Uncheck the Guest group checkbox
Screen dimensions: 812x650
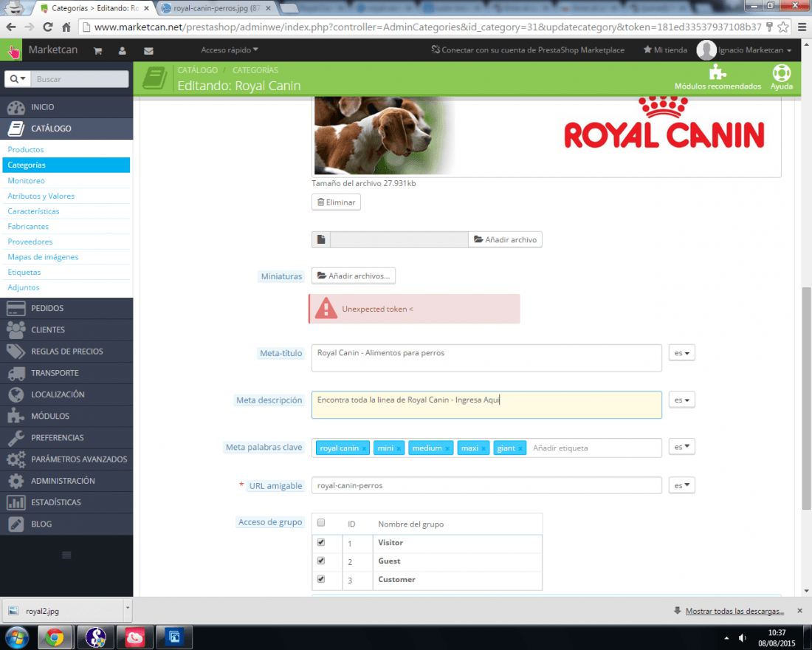[321, 561]
